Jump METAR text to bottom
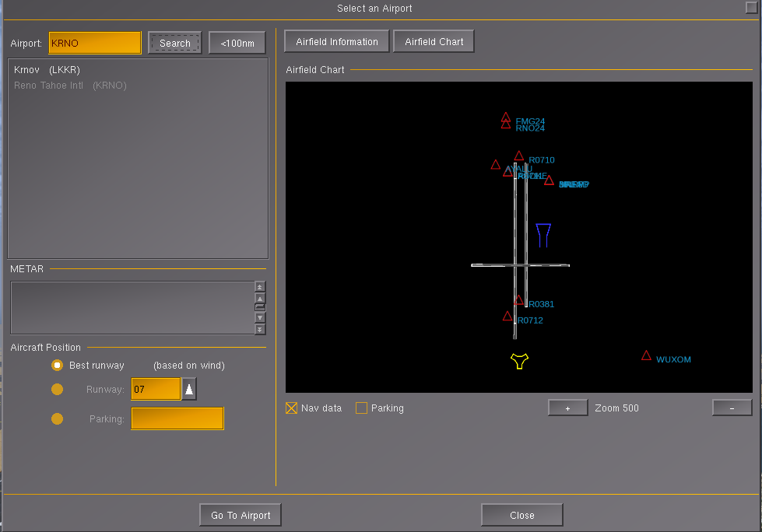 (260, 329)
